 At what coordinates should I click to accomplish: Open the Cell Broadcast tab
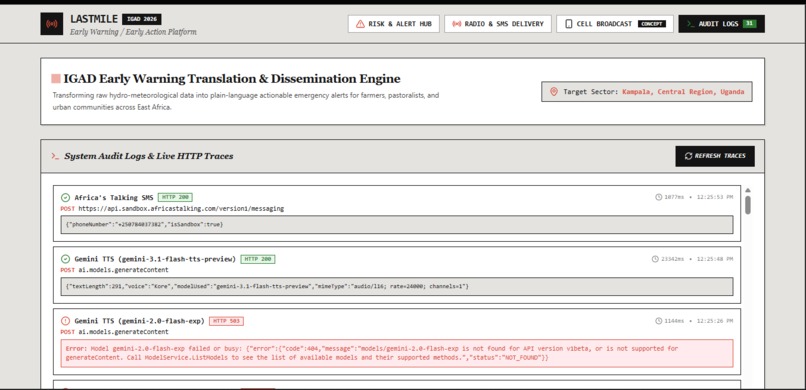pyautogui.click(x=615, y=24)
